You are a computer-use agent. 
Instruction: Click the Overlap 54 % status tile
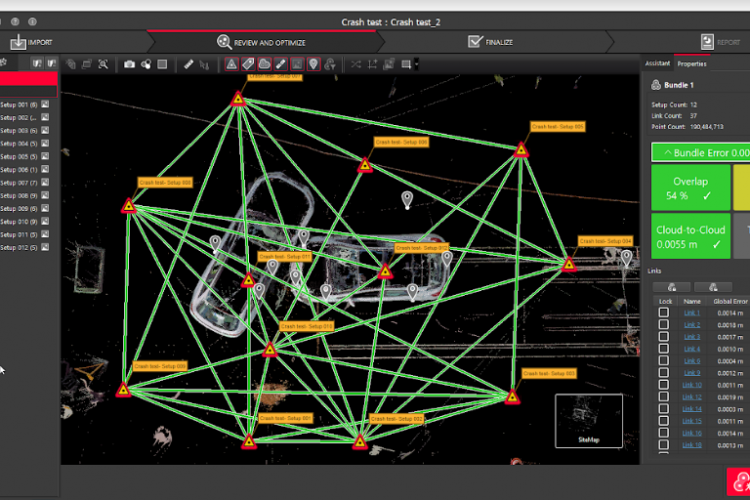[x=690, y=189]
